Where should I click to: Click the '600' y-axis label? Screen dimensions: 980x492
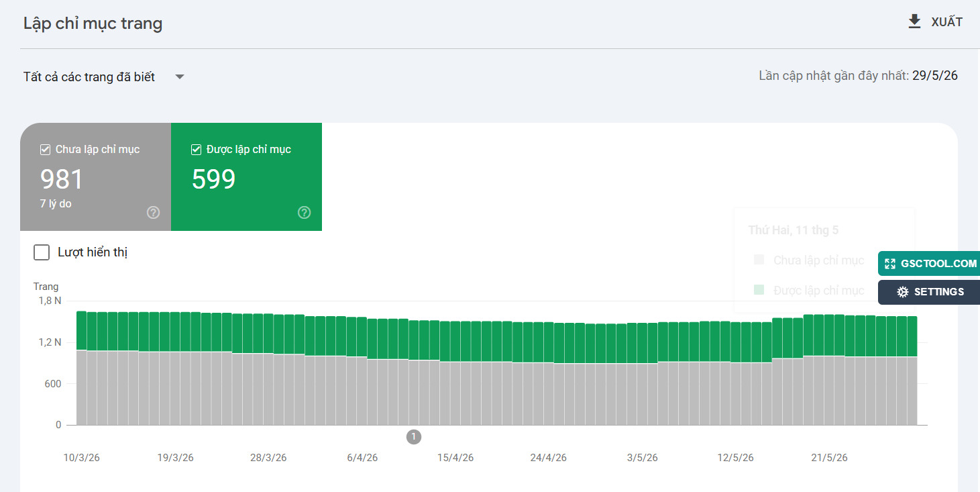point(53,384)
